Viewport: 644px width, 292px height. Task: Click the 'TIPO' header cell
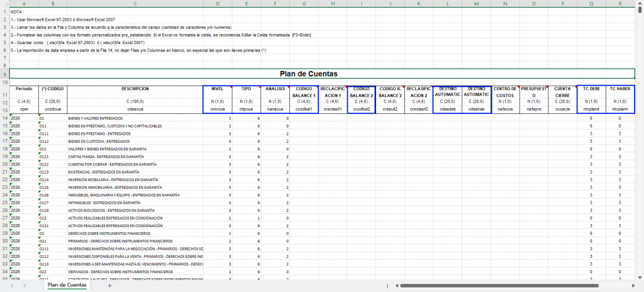tap(247, 92)
